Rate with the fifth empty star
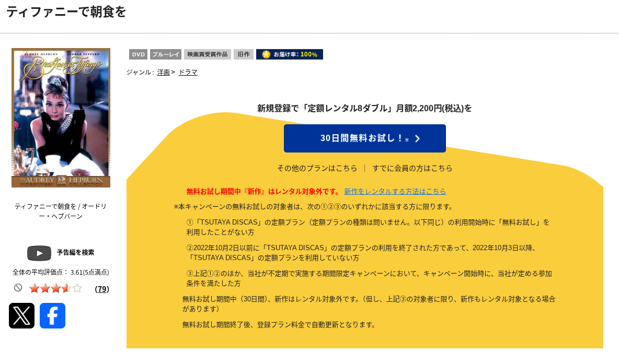This screenshot has width=619, height=364. click(x=77, y=288)
